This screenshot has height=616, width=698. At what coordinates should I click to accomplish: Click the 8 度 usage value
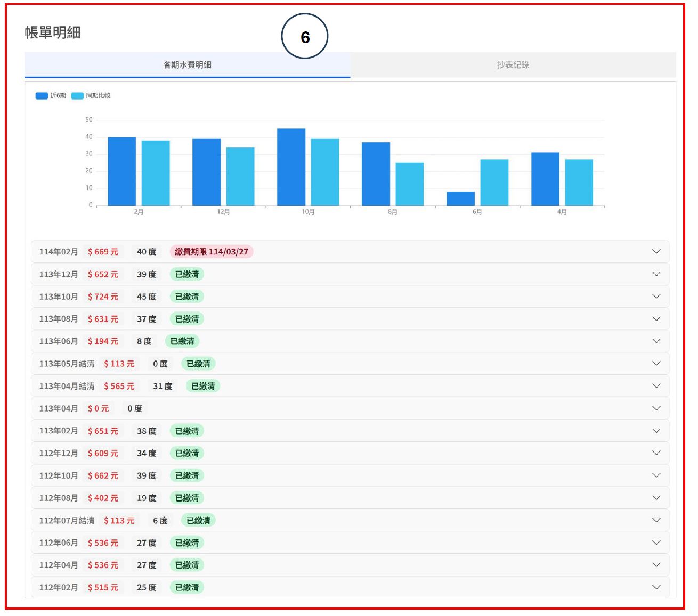(144, 341)
